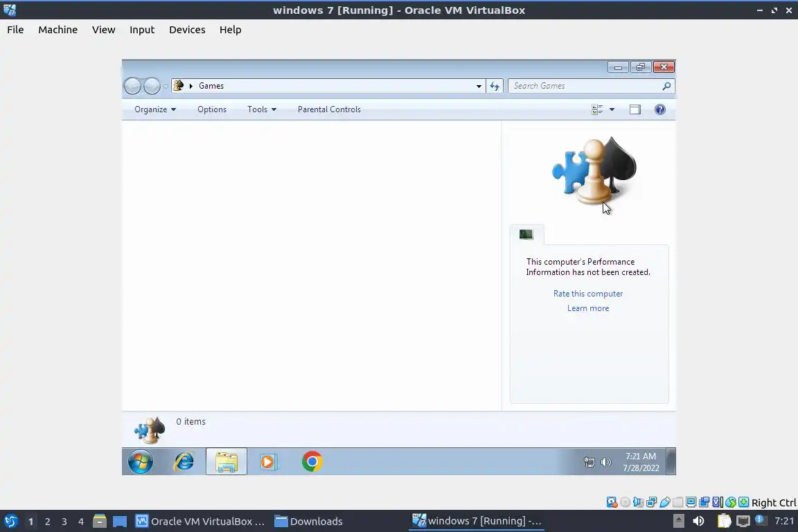Open the VirtualBox Input menu

[x=142, y=30]
